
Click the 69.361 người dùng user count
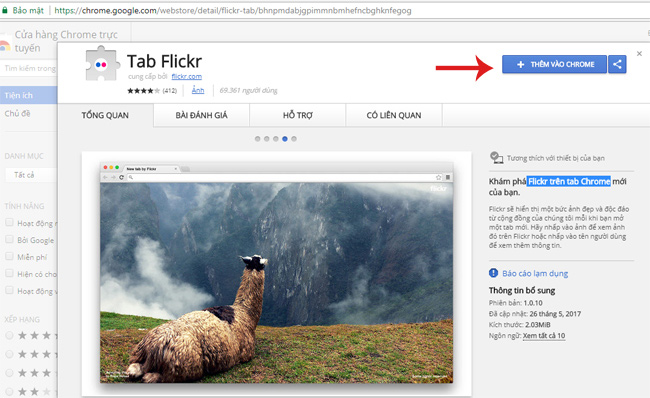pos(248,90)
